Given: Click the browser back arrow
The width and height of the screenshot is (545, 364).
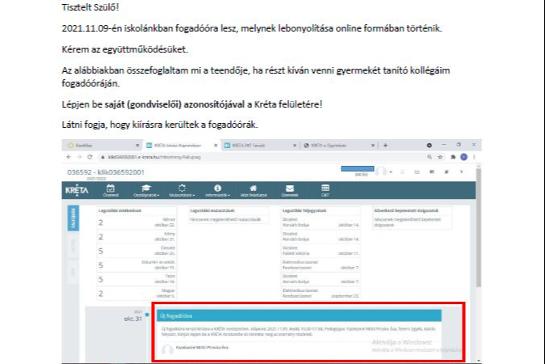Looking at the screenshot, I should pyautogui.click(x=68, y=157).
